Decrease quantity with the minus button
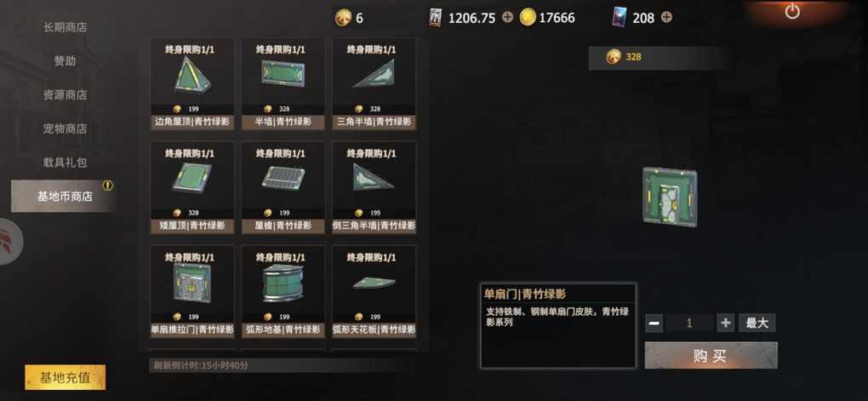The image size is (868, 401). [654, 323]
